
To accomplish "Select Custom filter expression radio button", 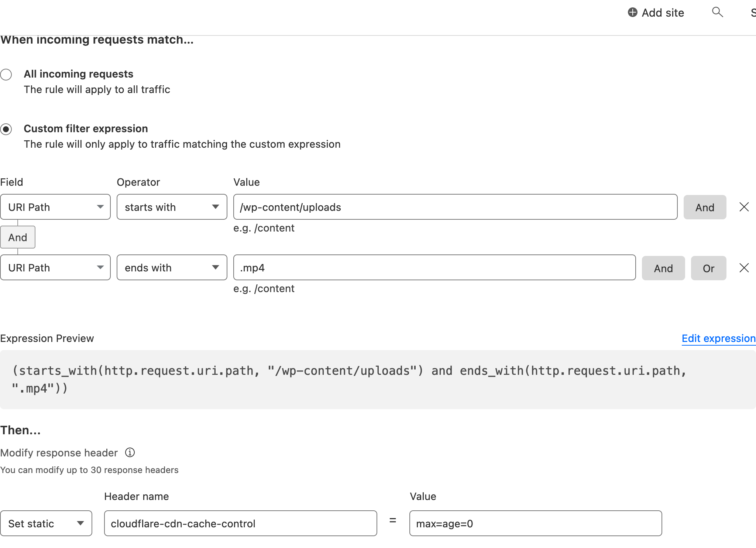I will 6,129.
